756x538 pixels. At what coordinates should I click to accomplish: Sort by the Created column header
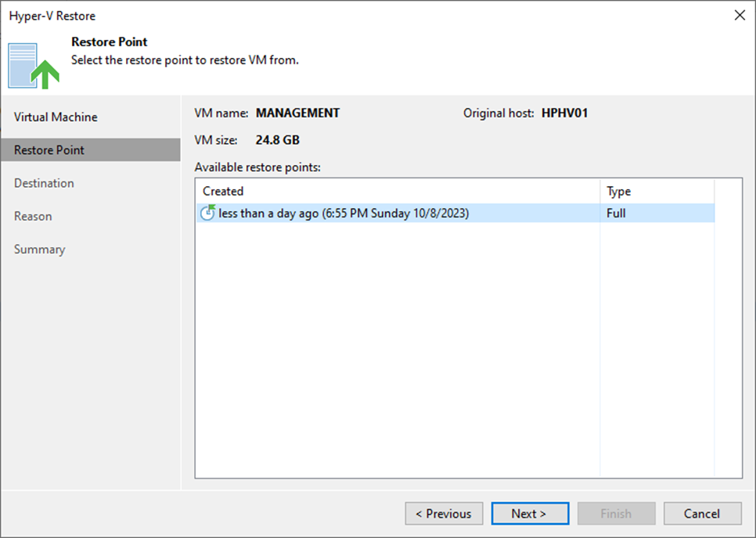point(398,192)
